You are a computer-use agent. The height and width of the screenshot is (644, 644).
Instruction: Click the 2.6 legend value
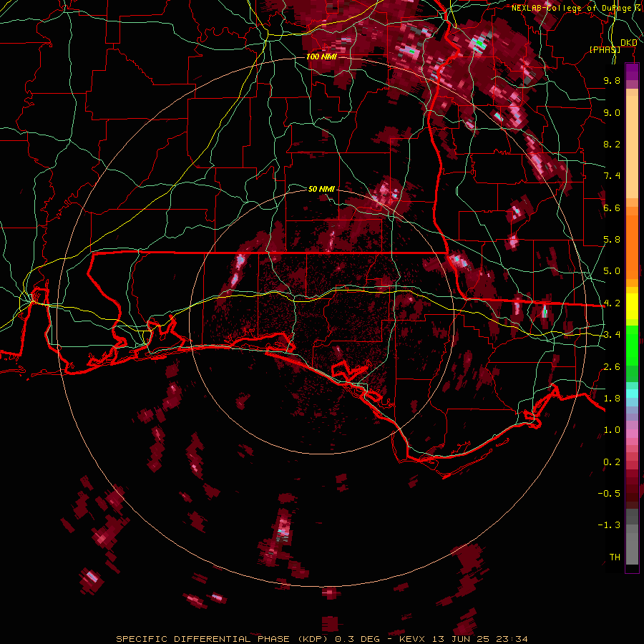[612, 367]
